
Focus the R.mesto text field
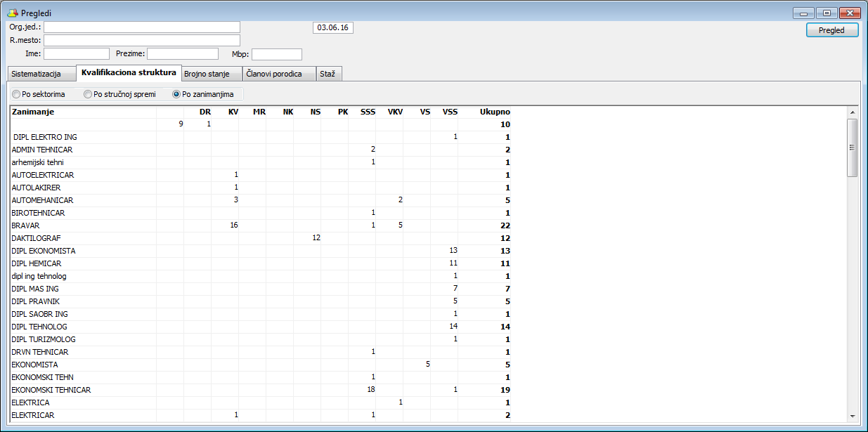coord(142,40)
